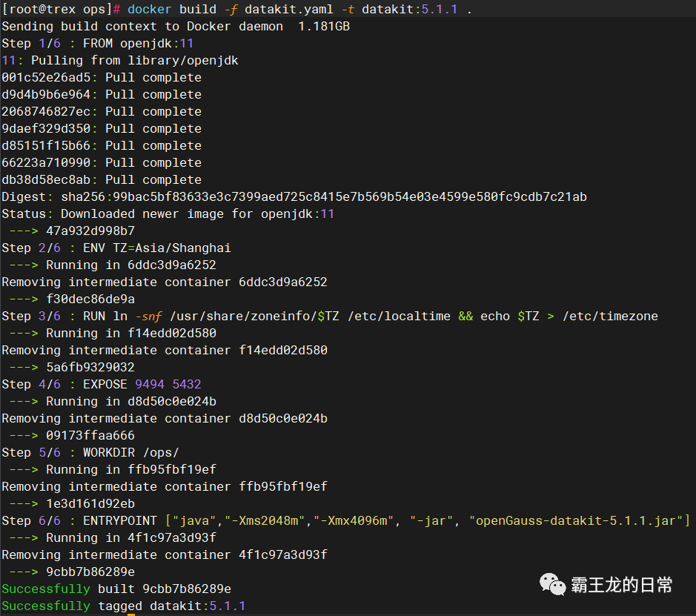The image size is (696, 616).
Task: Select 'Sending build context to Docker daemon' line
Action: click(x=176, y=27)
